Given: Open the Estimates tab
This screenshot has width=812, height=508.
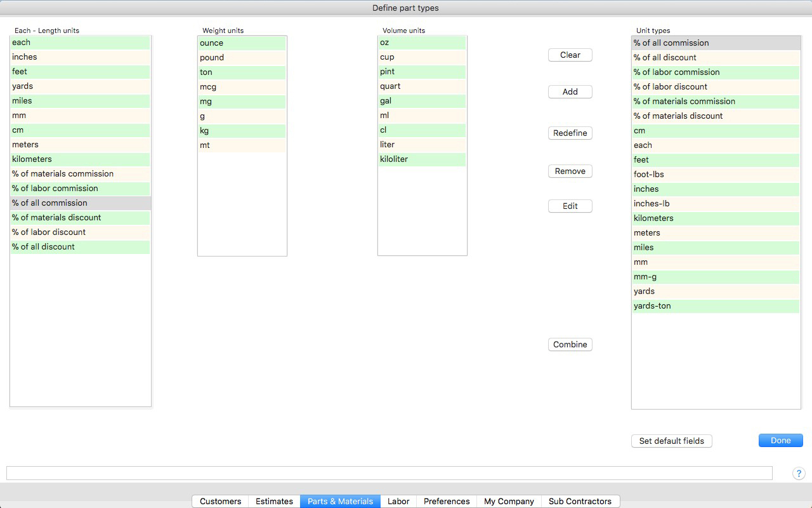Looking at the screenshot, I should (274, 501).
